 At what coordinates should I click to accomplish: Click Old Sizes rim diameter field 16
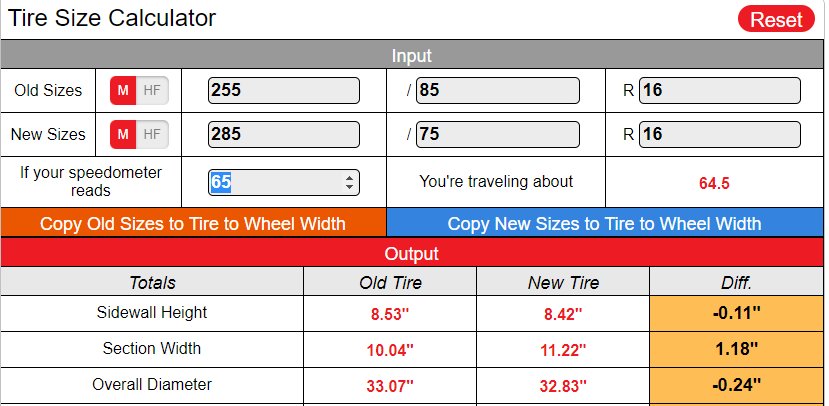pos(720,90)
